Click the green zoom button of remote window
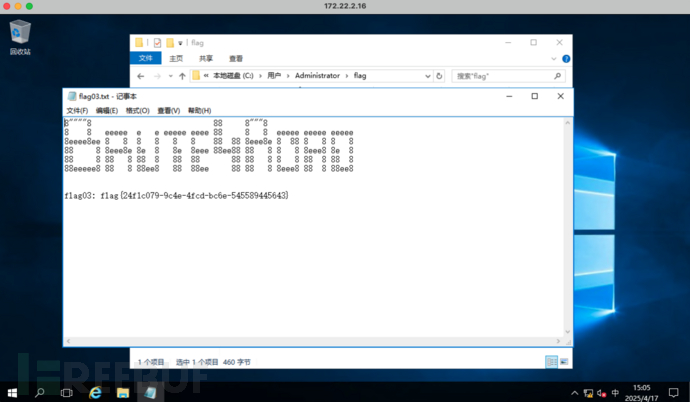 29,6
